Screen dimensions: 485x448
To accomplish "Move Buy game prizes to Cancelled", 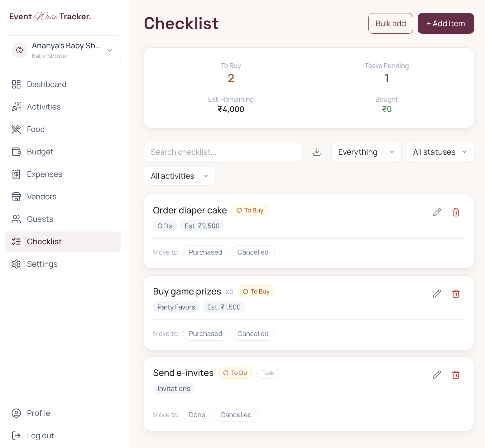I will coord(253,334).
